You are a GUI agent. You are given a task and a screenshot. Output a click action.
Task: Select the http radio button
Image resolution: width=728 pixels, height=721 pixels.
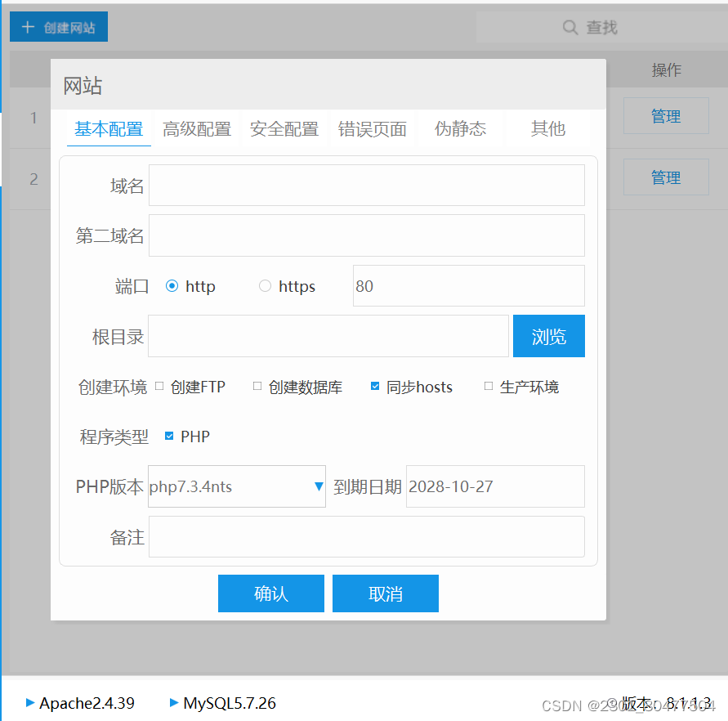click(x=172, y=286)
